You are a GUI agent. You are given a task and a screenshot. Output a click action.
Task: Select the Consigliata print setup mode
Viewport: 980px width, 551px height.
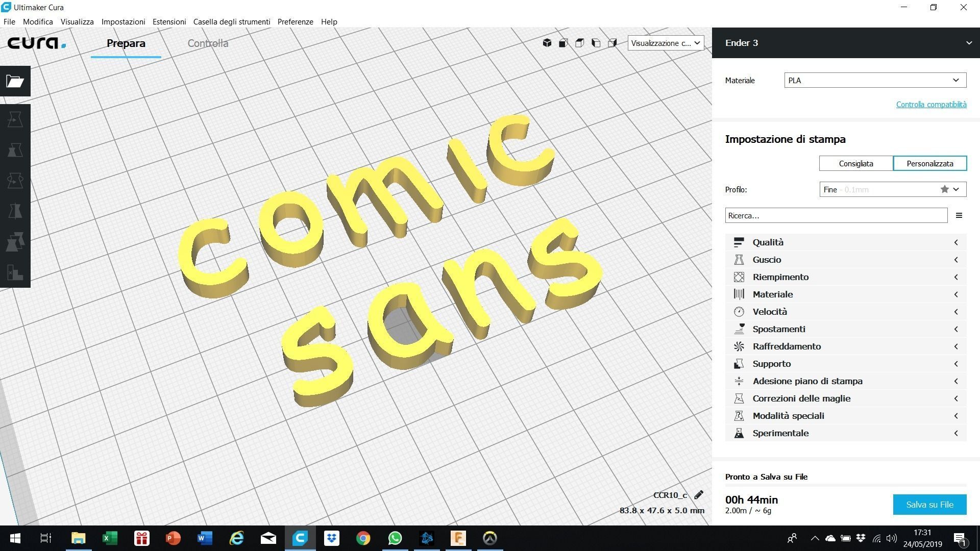pos(856,164)
